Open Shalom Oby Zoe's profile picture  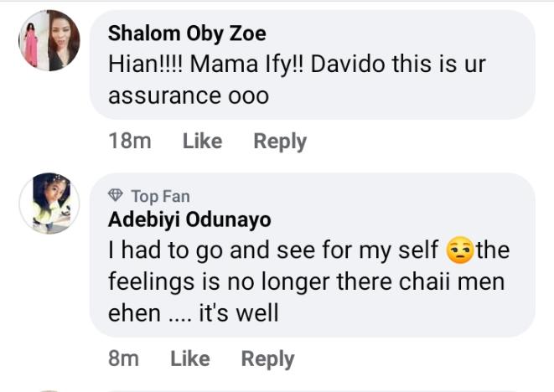pos(49,39)
